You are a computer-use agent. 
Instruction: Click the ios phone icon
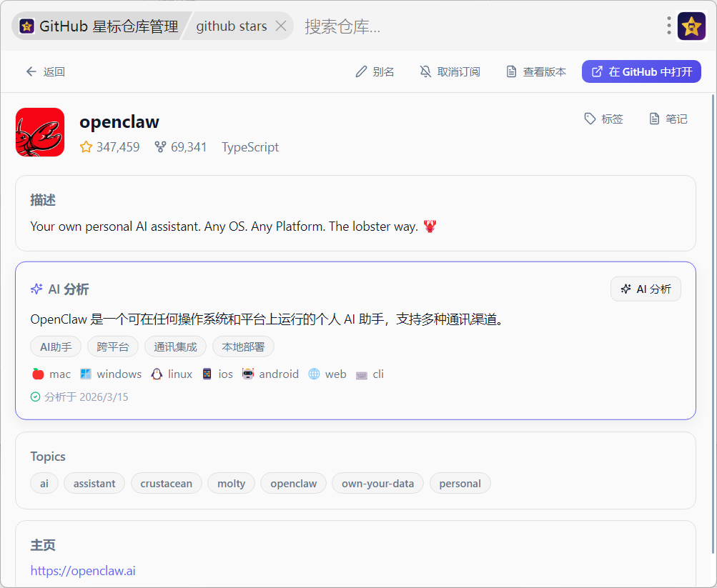(207, 374)
